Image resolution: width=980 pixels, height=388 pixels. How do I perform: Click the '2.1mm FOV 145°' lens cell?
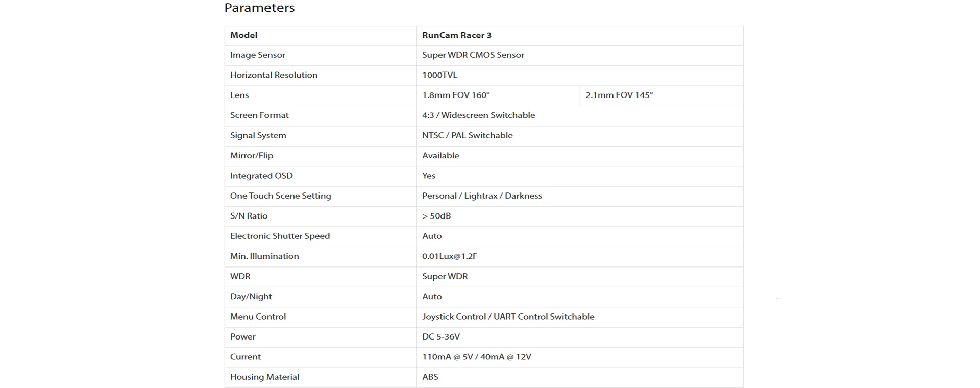tap(661, 95)
